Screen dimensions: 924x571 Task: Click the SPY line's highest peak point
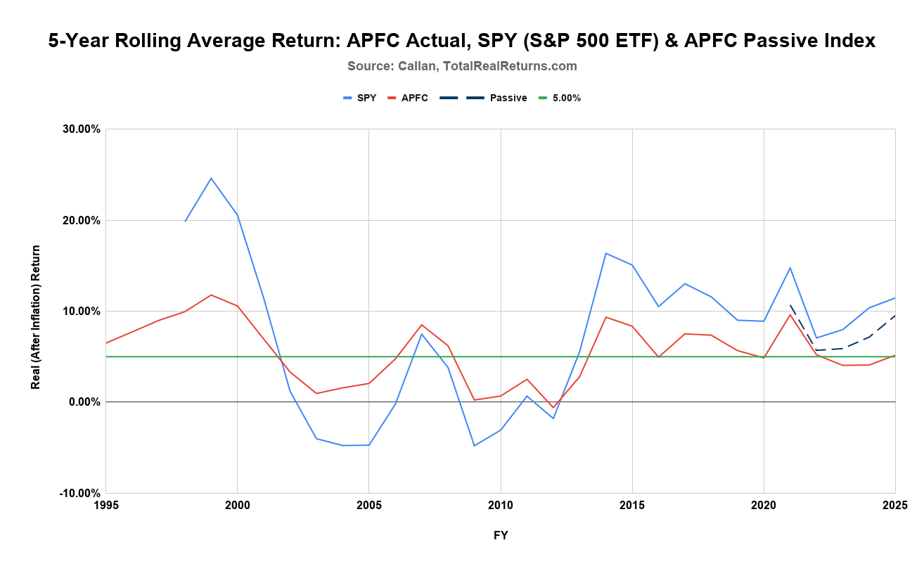coord(211,178)
